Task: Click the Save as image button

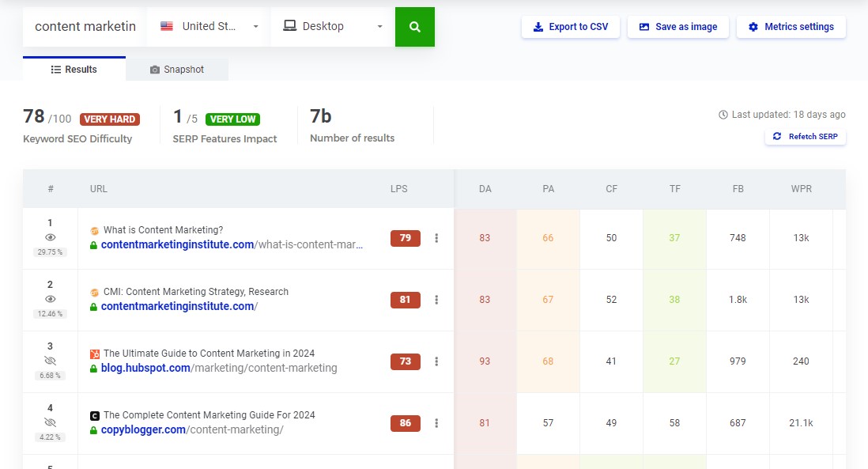Action: (678, 27)
